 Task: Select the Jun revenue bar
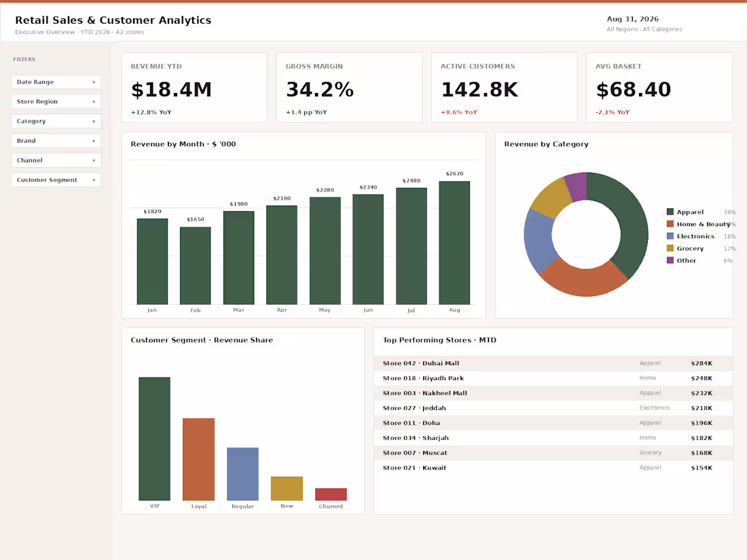click(368, 249)
